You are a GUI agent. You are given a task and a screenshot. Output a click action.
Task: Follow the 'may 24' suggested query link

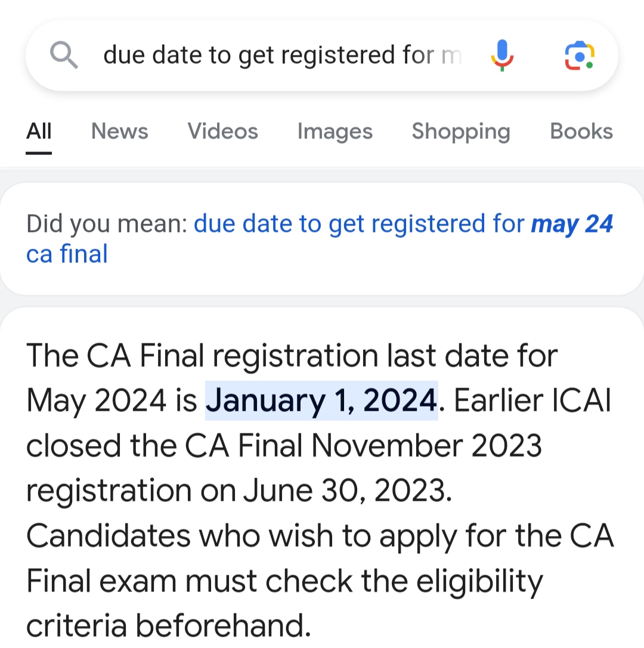point(571,224)
